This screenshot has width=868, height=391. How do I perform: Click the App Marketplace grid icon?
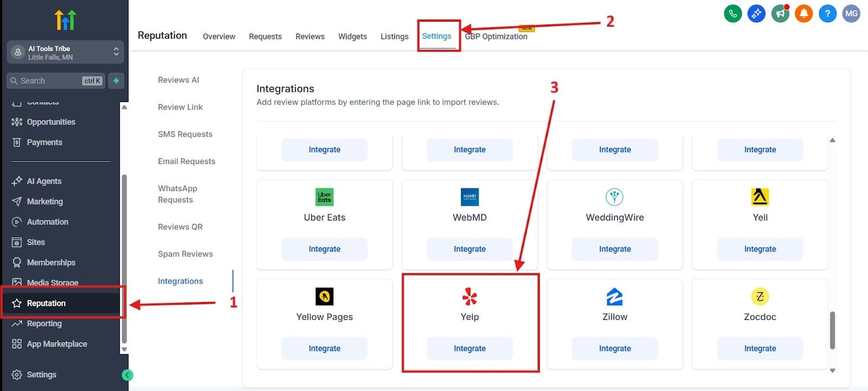click(x=17, y=344)
